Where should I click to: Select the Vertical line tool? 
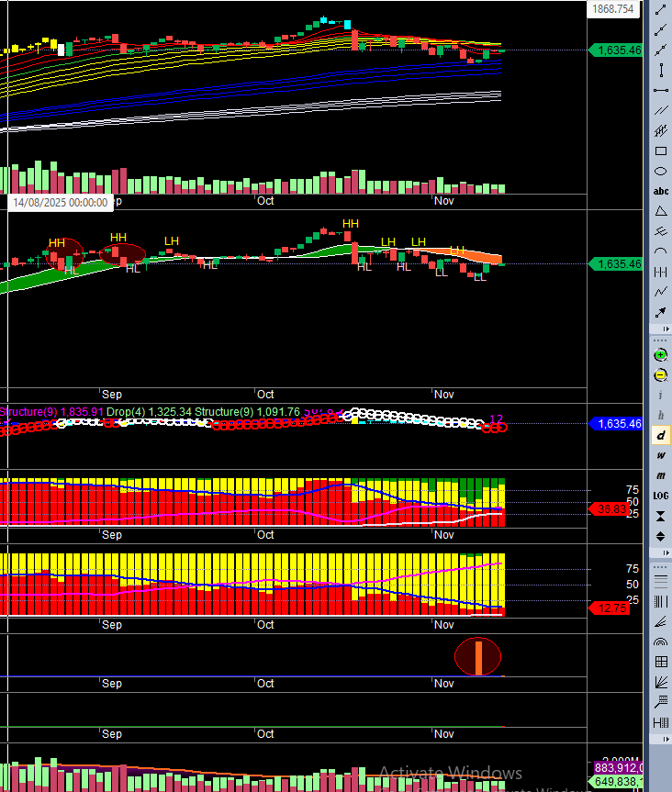click(660, 71)
